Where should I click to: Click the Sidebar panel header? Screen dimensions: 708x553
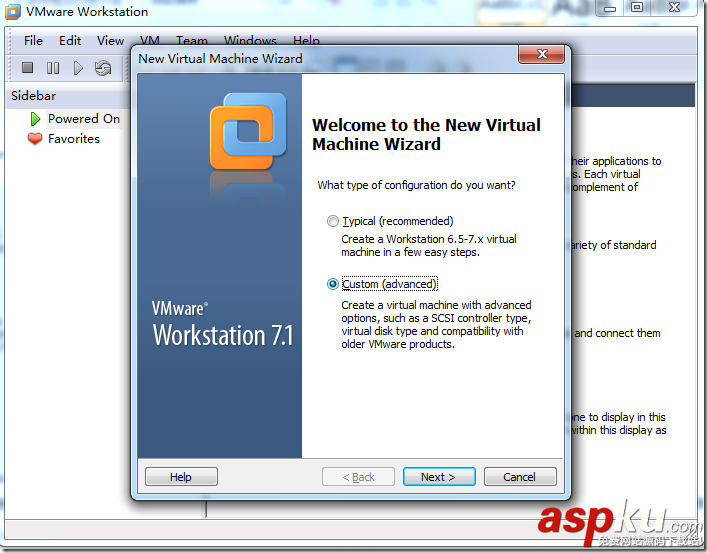click(68, 96)
